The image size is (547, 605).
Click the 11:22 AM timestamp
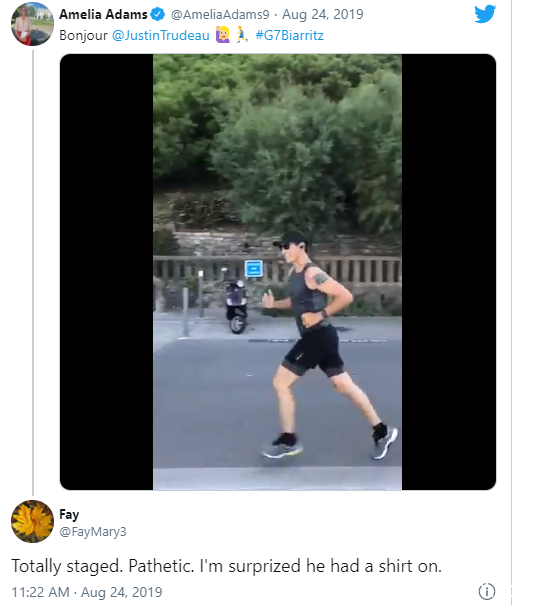pyautogui.click(x=41, y=592)
